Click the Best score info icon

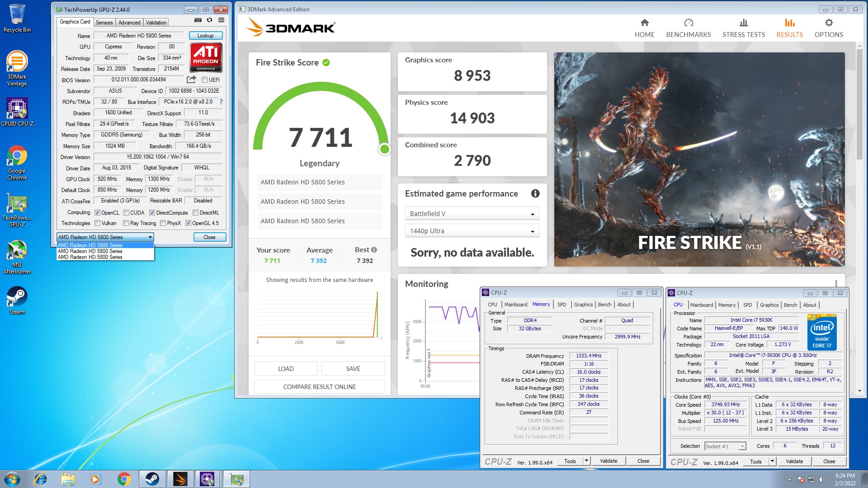(x=374, y=249)
